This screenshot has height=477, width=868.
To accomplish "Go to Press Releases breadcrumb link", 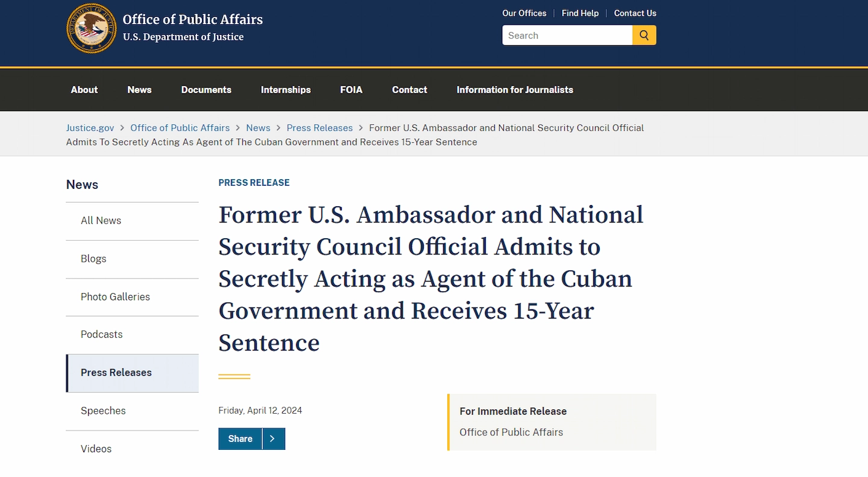I will click(x=319, y=128).
